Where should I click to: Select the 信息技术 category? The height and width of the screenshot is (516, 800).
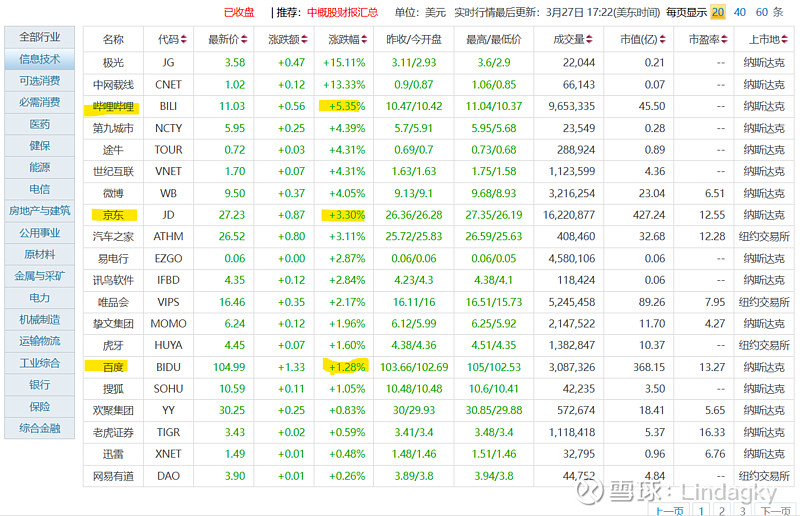(x=40, y=59)
